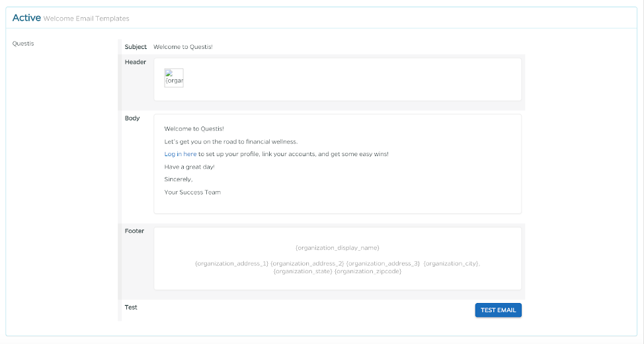Open the 'Log in here' link
This screenshot has width=644, height=344.
coord(180,154)
